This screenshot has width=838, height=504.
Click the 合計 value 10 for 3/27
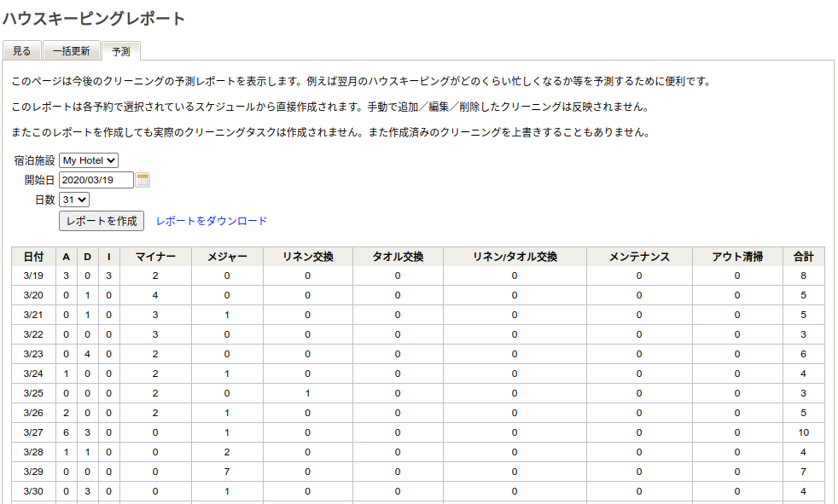click(x=803, y=432)
